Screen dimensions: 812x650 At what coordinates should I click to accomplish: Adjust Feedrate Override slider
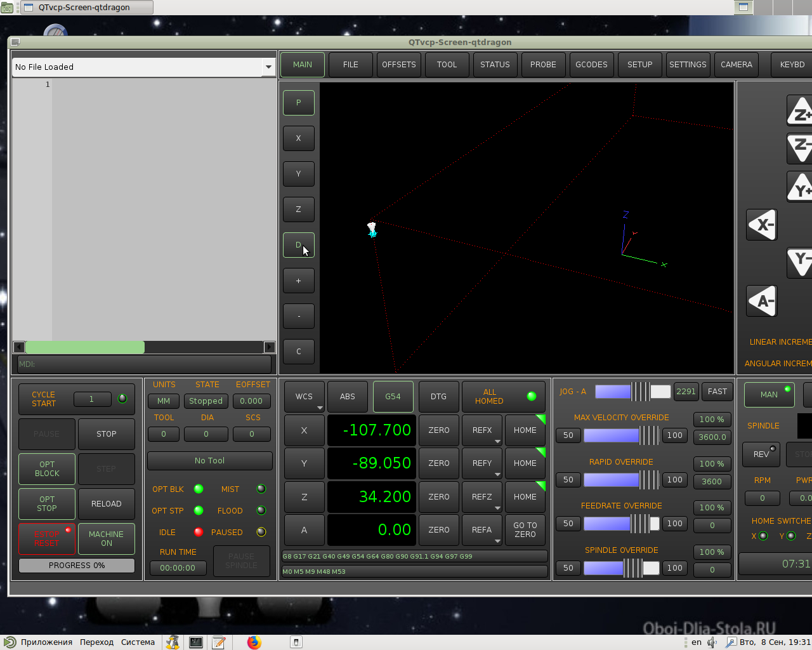[622, 524]
